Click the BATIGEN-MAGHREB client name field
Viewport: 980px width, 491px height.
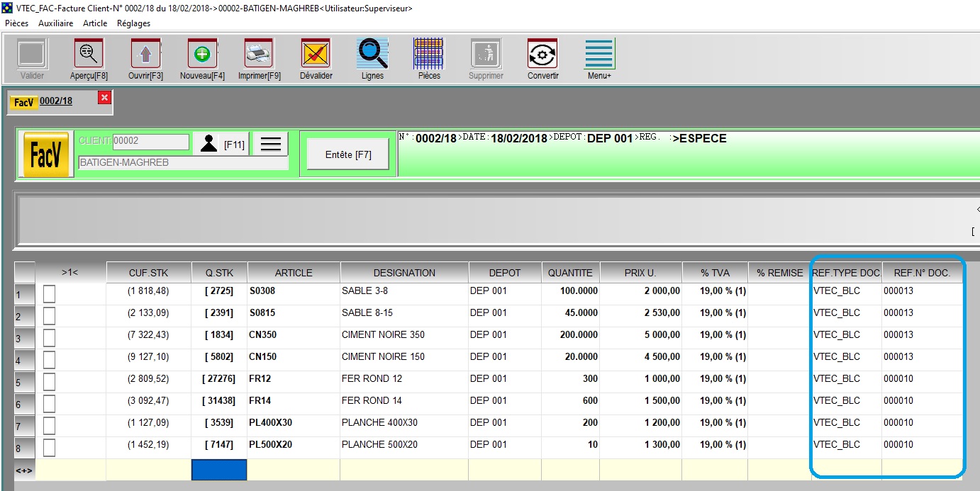pyautogui.click(x=183, y=163)
